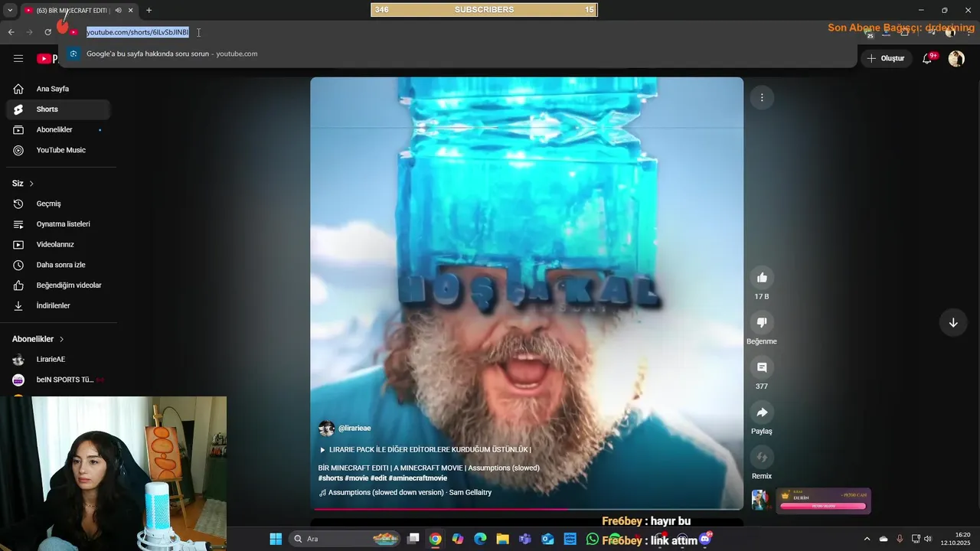Open the tab search dropdown arrow

tap(9, 10)
